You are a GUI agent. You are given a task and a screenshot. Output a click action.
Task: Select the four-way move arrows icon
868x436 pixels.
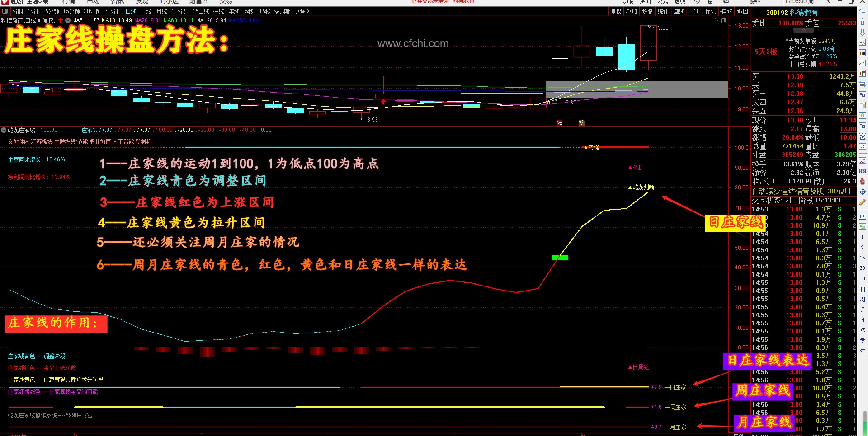pyautogui.click(x=863, y=192)
